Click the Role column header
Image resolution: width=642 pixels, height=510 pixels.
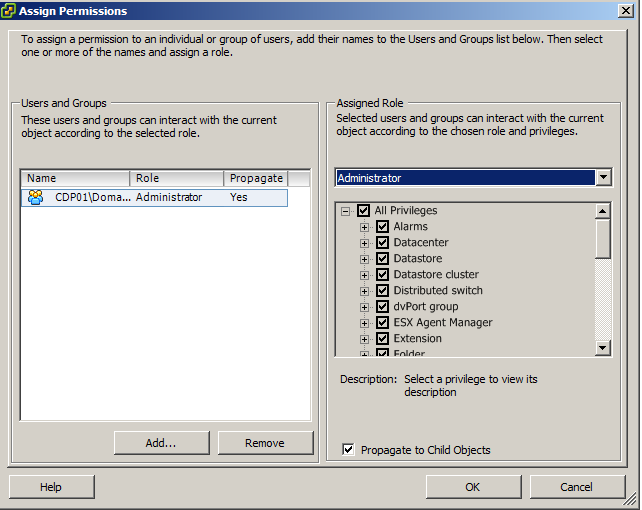177,178
